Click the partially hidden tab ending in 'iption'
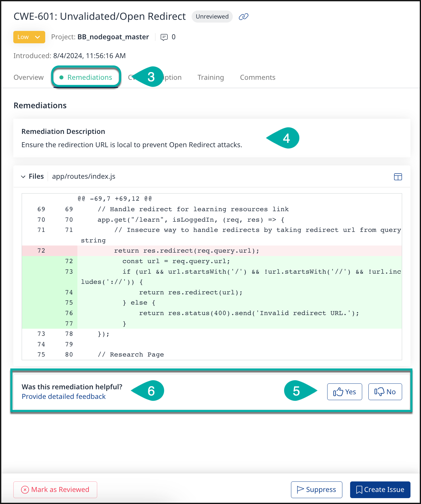This screenshot has height=504, width=421. (x=172, y=77)
